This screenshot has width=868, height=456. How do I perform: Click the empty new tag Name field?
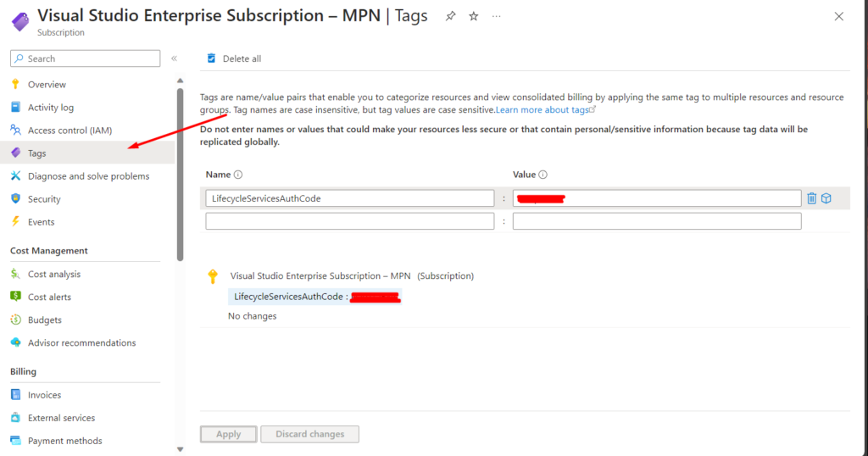tap(350, 221)
